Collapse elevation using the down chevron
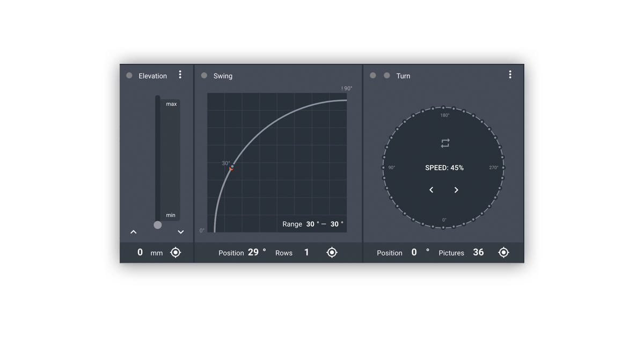The width and height of the screenshot is (644, 337). click(181, 232)
